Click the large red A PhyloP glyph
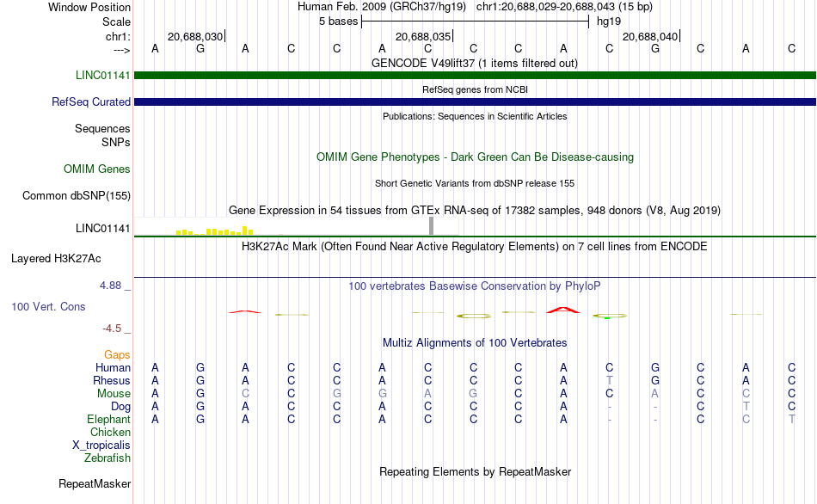The image size is (817, 504). [563, 310]
